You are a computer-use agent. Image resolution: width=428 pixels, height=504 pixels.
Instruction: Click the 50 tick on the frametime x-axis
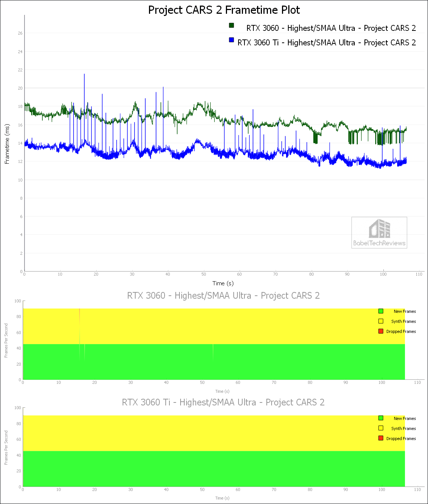tap(204, 274)
